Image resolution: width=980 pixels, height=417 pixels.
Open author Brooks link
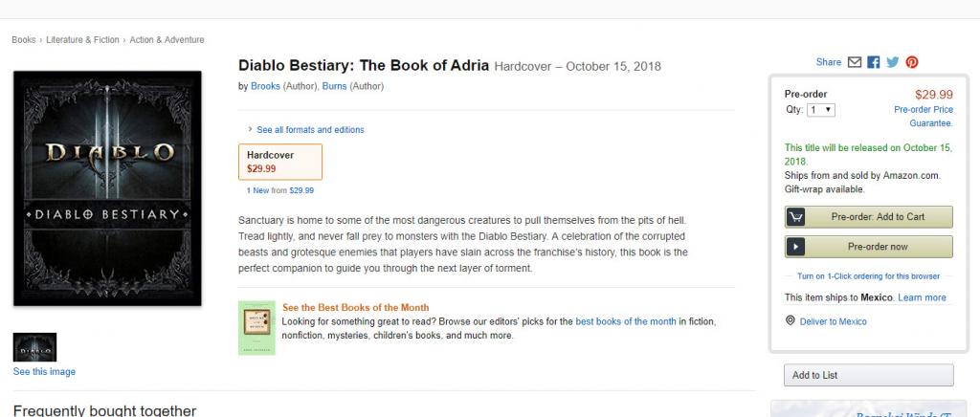[265, 86]
